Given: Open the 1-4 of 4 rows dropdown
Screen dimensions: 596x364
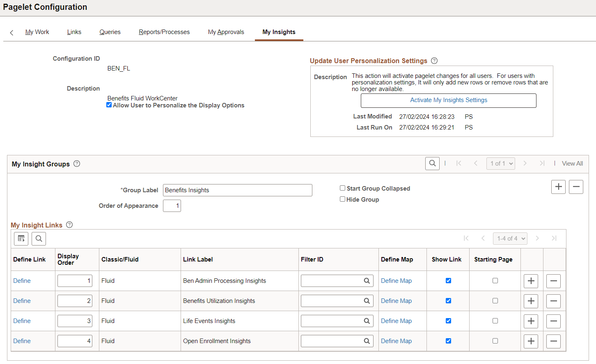Looking at the screenshot, I should pyautogui.click(x=510, y=238).
